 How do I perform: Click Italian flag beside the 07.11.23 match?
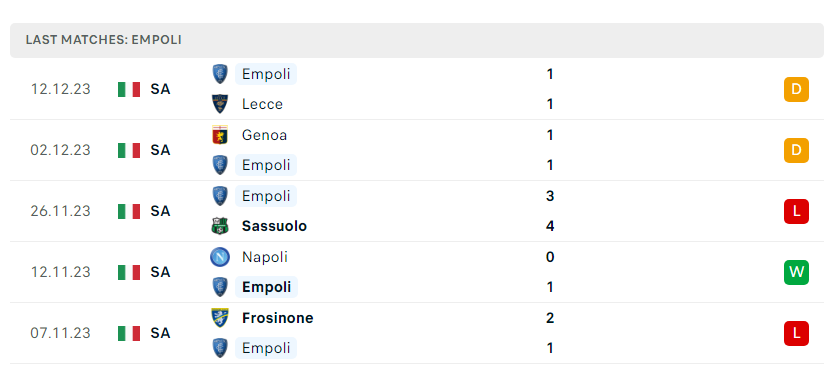coord(129,333)
